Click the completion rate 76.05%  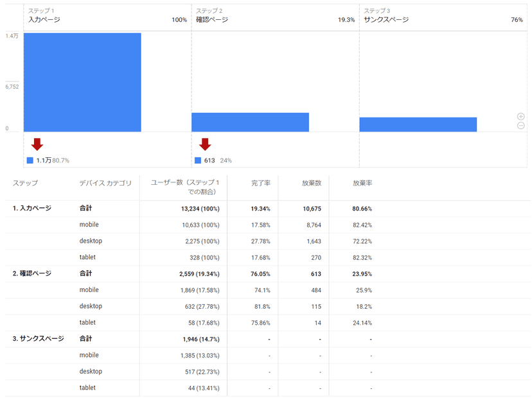pos(261,274)
